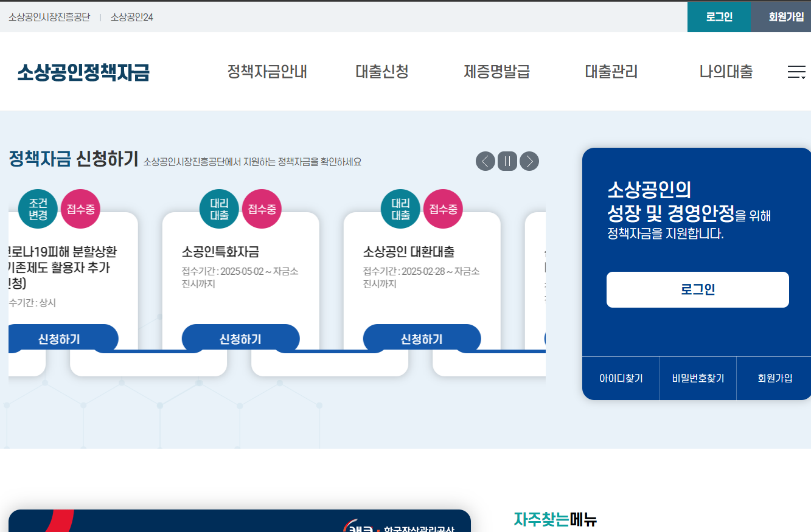811x532 pixels.
Task: Click the 조건변경 badge on the first card
Action: (38, 209)
